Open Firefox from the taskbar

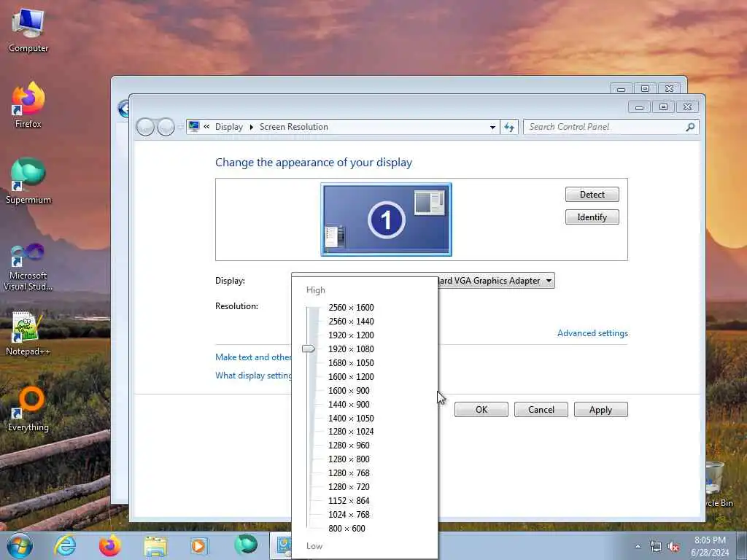click(110, 545)
